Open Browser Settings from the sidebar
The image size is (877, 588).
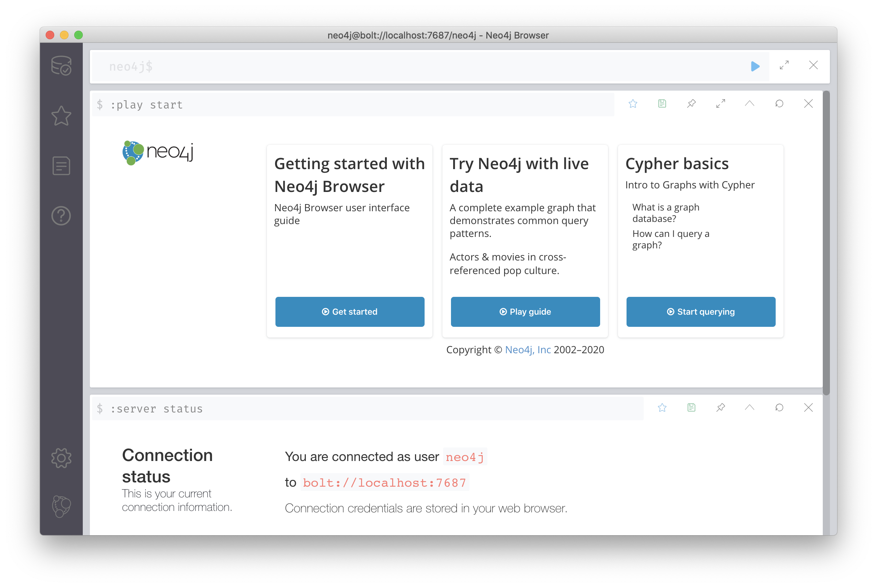click(x=61, y=457)
